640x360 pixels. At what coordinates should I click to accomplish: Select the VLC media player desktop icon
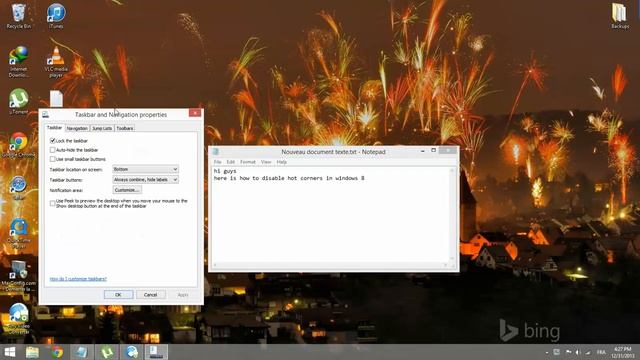56,62
